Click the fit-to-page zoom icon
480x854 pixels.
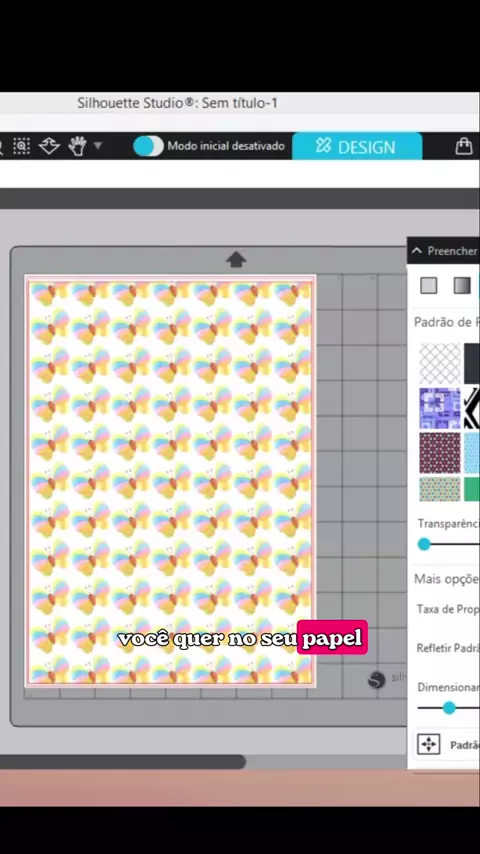[49, 146]
